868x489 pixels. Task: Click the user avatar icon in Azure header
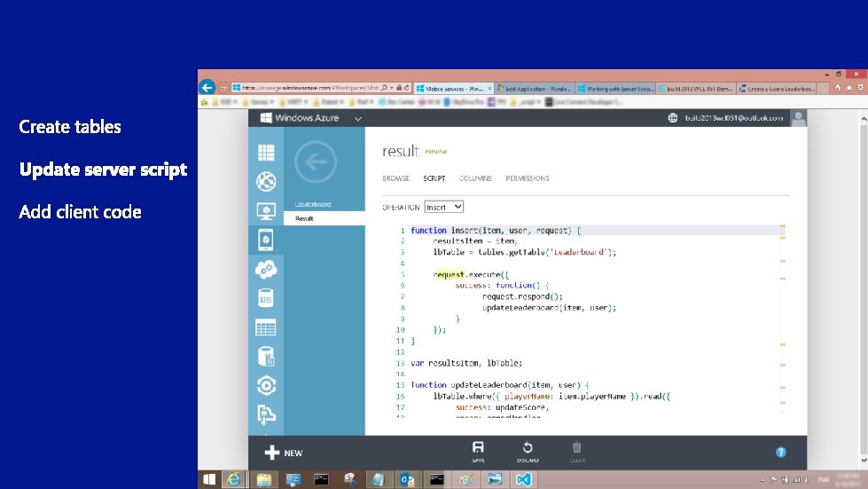click(x=799, y=118)
